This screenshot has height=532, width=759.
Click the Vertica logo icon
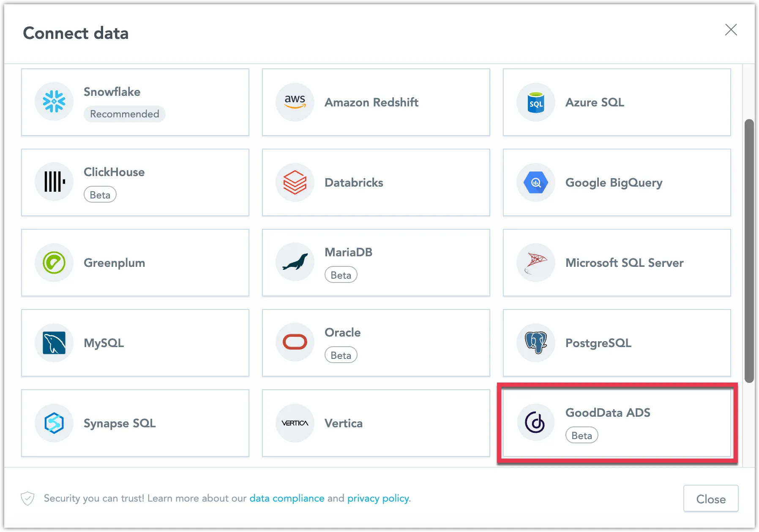(x=295, y=423)
